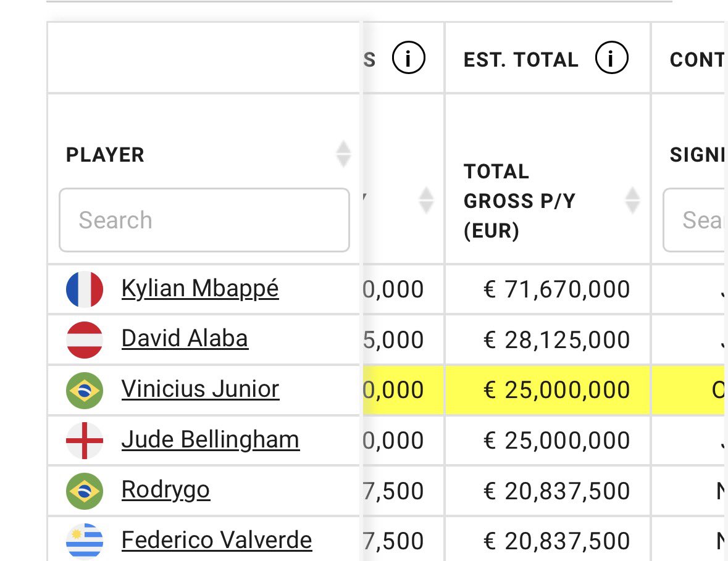Click info icon next to EST. TOTAL
The height and width of the screenshot is (561, 728).
tap(611, 57)
